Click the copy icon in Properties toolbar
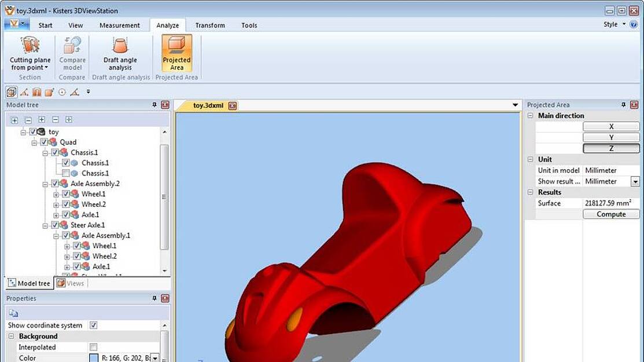The height and width of the screenshot is (362, 644). point(13,313)
